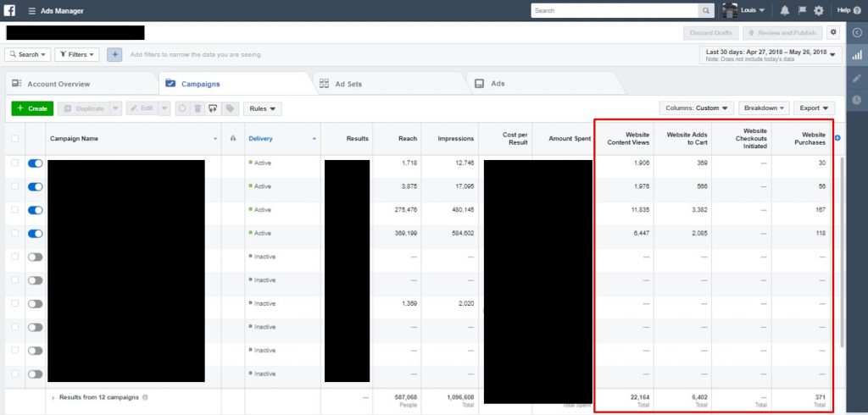
Task: Click the 3,382 Website Adds to Cart value
Action: [x=699, y=210]
